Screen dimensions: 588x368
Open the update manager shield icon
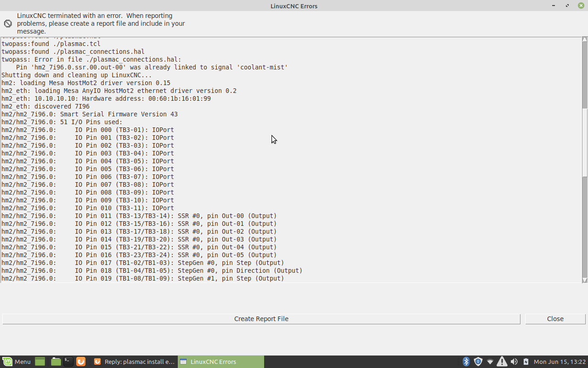coord(478,362)
